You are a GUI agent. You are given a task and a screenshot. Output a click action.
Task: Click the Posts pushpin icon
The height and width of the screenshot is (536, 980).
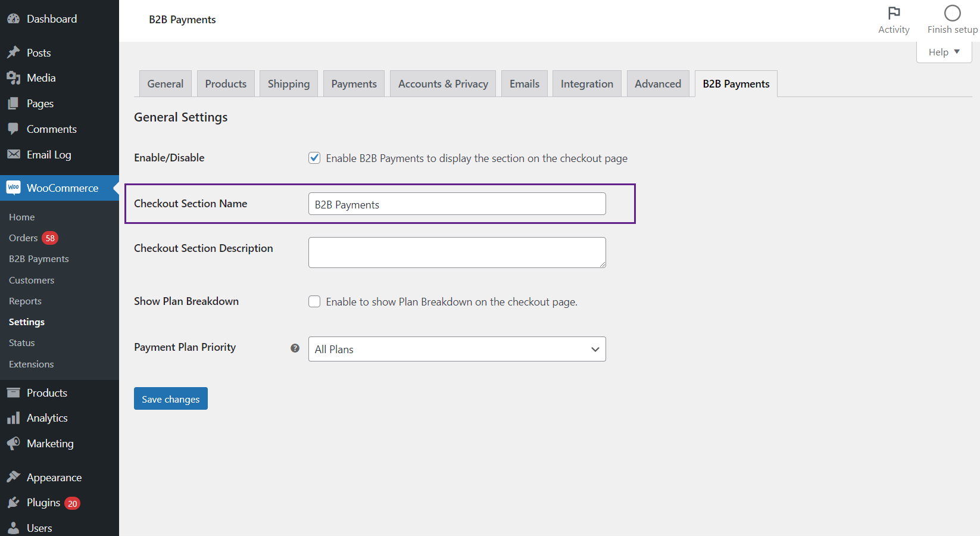point(13,52)
